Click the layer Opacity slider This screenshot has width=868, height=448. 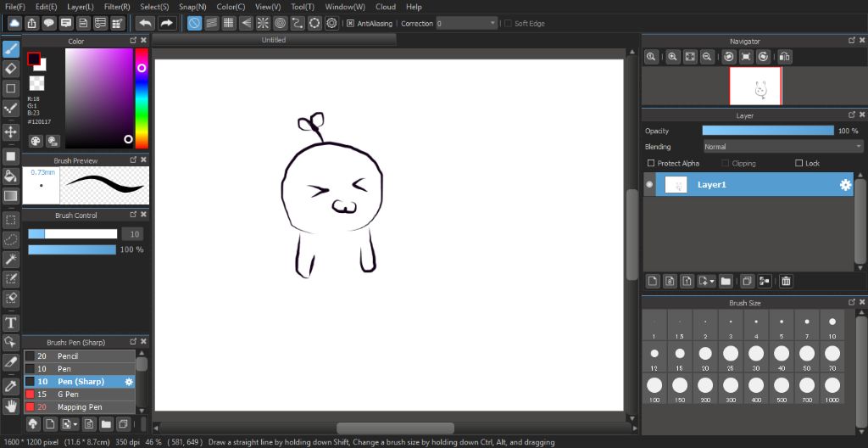767,131
